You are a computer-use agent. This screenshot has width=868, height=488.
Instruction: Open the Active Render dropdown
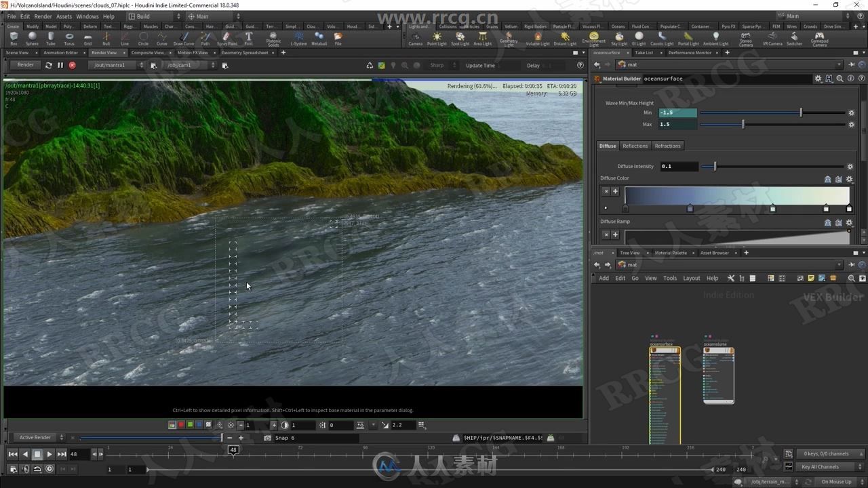point(40,438)
